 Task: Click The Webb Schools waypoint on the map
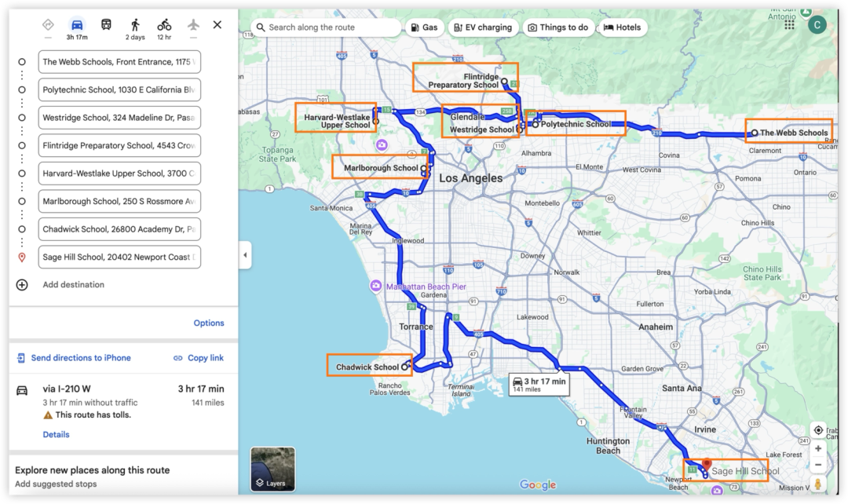pos(755,133)
